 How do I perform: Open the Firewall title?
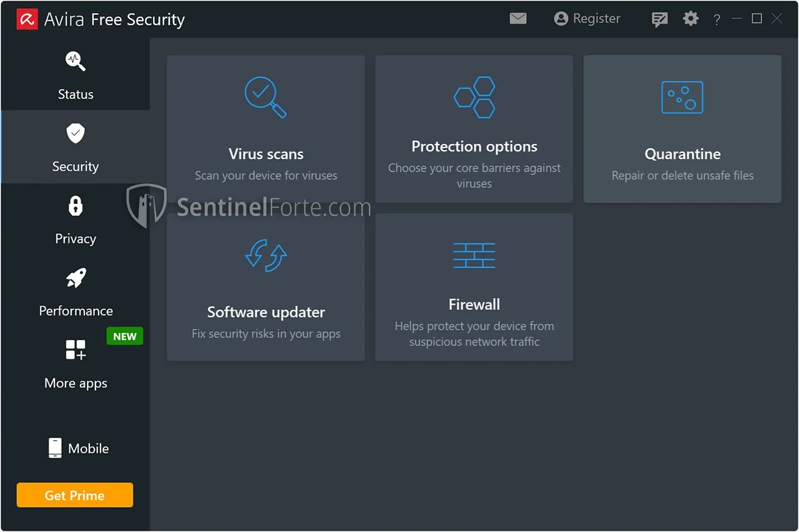tap(474, 304)
